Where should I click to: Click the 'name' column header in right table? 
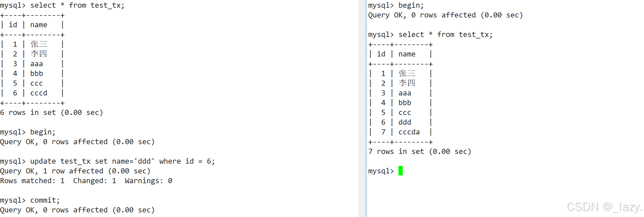pos(407,54)
